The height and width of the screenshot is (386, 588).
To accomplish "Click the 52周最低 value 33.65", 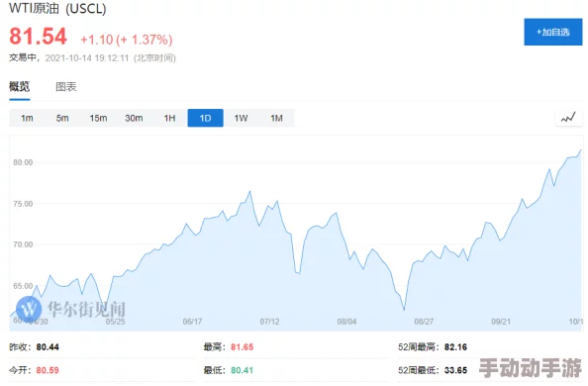I will [x=455, y=370].
